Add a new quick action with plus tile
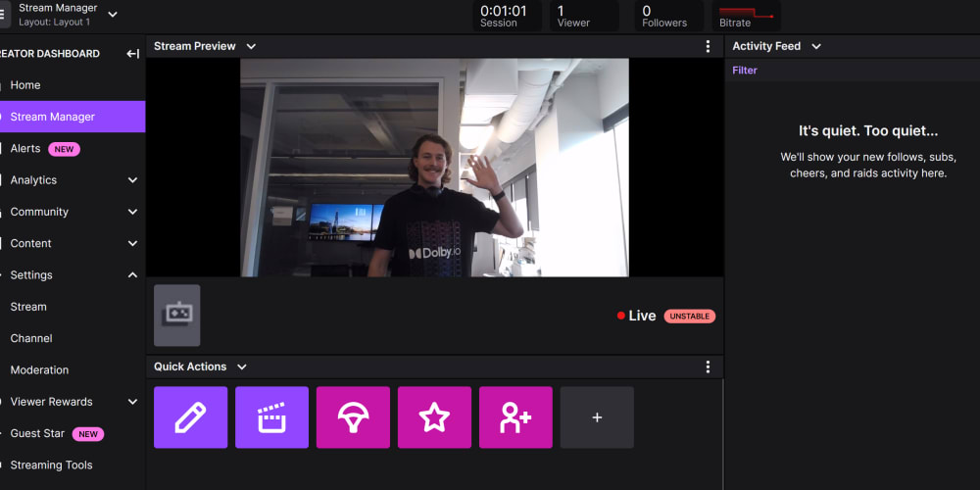The width and height of the screenshot is (980, 490). [x=597, y=417]
